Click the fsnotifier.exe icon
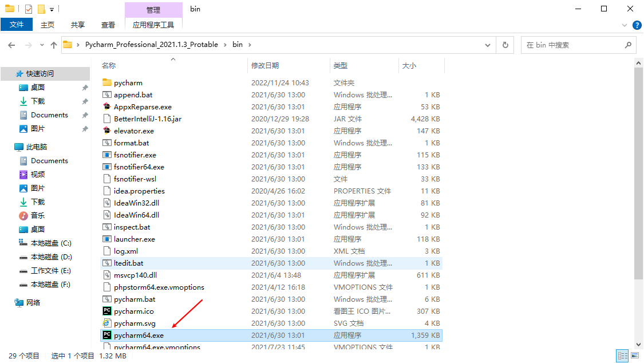Screen dimensions: 644x363 click(107, 155)
